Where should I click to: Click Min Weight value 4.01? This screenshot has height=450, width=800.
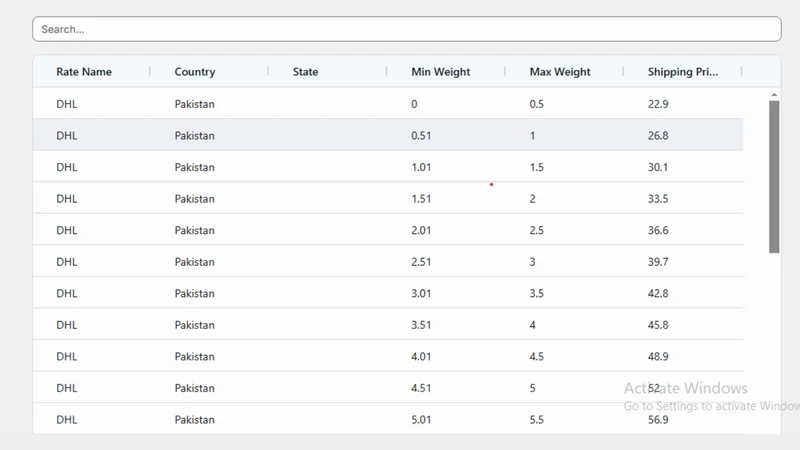(x=421, y=357)
